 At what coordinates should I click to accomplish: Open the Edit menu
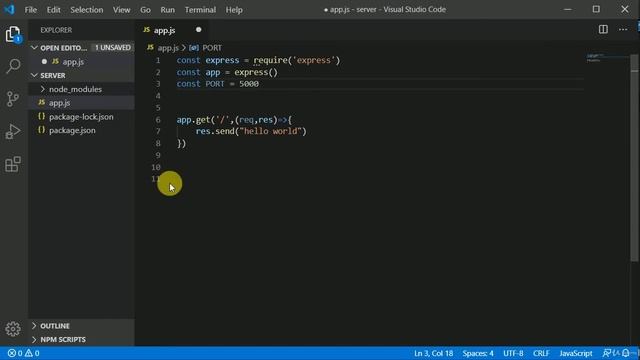click(53, 9)
